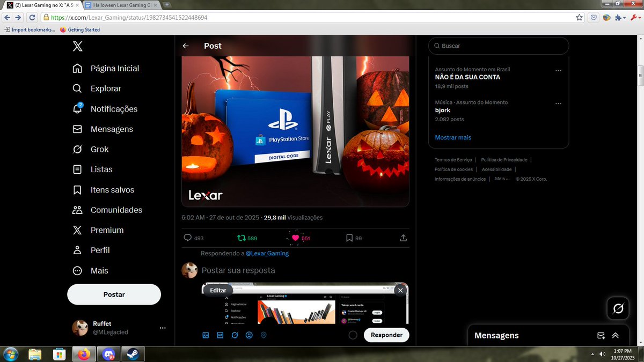Click the URL address bar

click(311, 18)
